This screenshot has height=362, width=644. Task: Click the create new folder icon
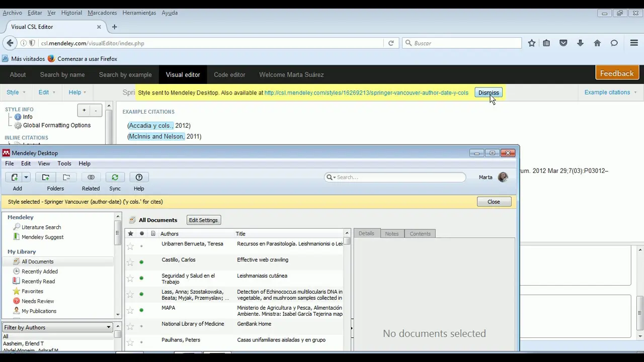click(x=45, y=177)
